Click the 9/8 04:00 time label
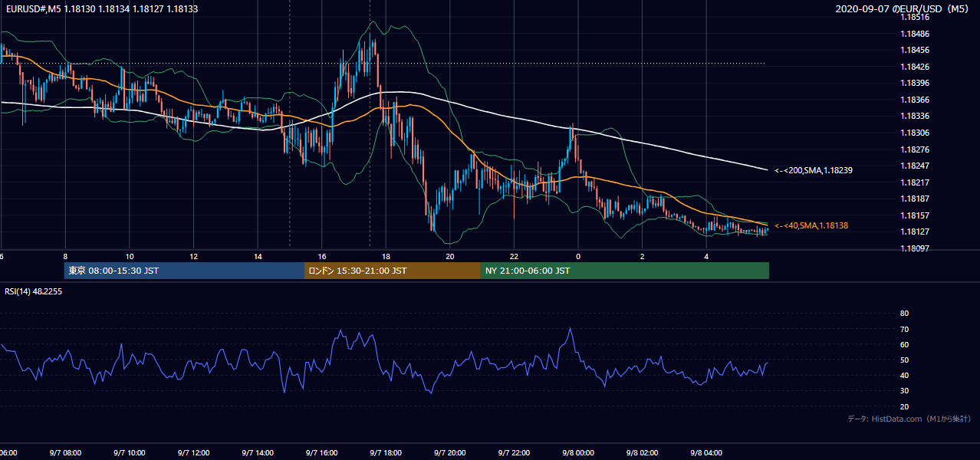Viewport: 980px width, 460px height. coord(707,453)
